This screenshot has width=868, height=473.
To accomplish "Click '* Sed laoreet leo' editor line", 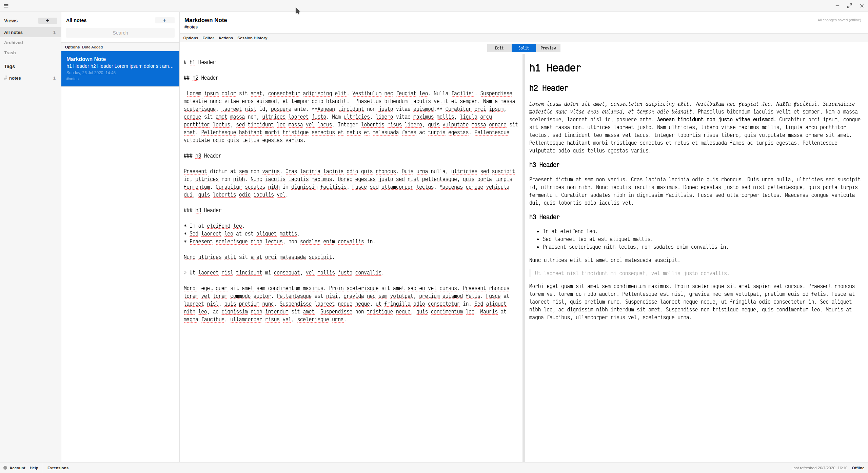I will pos(242,234).
